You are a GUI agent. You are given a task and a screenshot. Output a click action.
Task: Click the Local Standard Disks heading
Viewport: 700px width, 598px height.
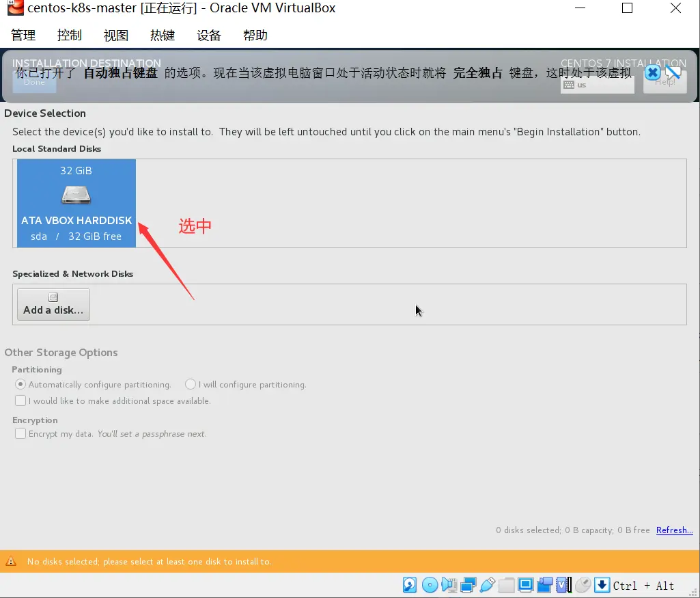57,149
